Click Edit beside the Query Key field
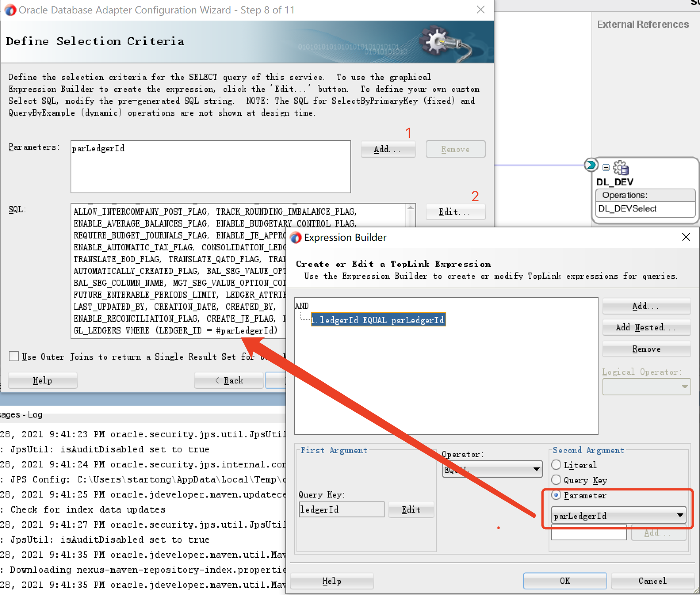The image size is (700, 595). [411, 509]
